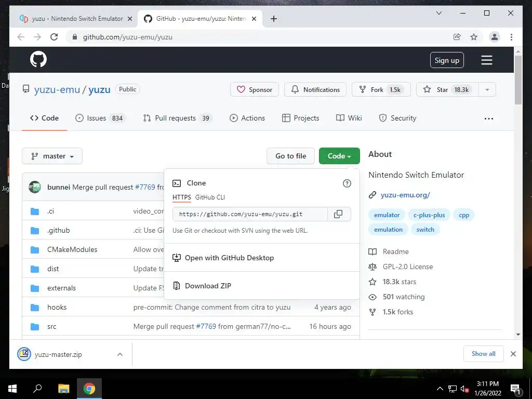Expand the yuzu-master.zip download options
The image size is (532, 399).
pyautogui.click(x=120, y=354)
